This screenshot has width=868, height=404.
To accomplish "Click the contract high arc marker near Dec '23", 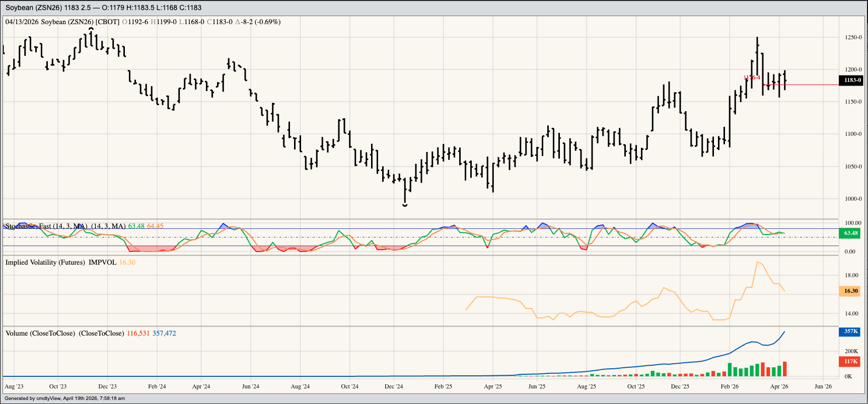I will click(x=91, y=29).
